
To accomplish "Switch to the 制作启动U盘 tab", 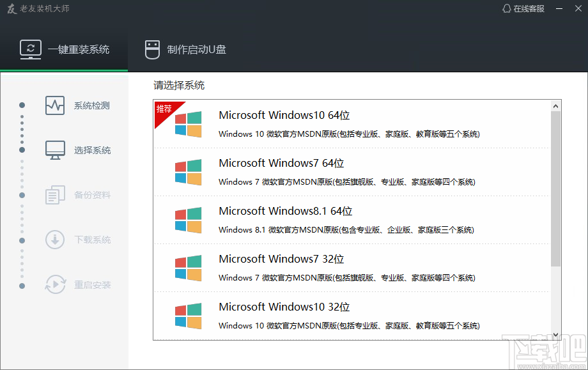I will pos(185,49).
